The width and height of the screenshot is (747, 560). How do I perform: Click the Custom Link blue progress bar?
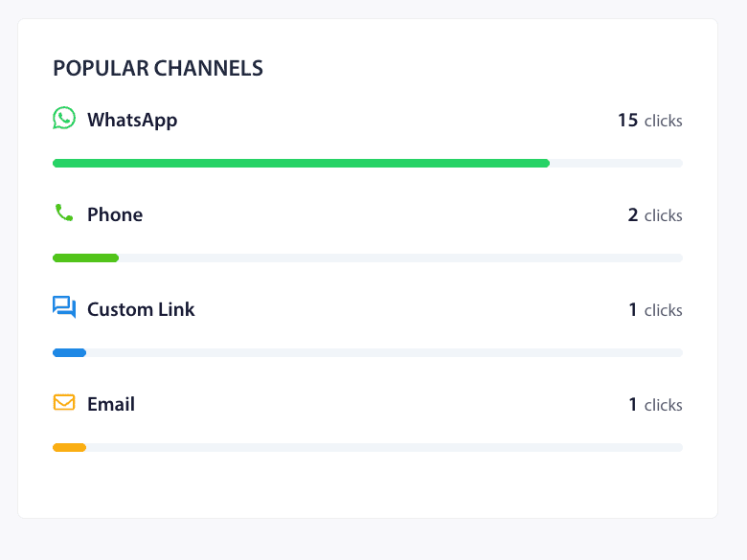(x=69, y=353)
